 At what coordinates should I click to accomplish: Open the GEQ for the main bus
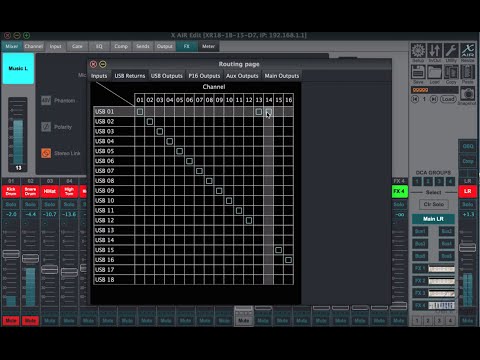(x=468, y=146)
